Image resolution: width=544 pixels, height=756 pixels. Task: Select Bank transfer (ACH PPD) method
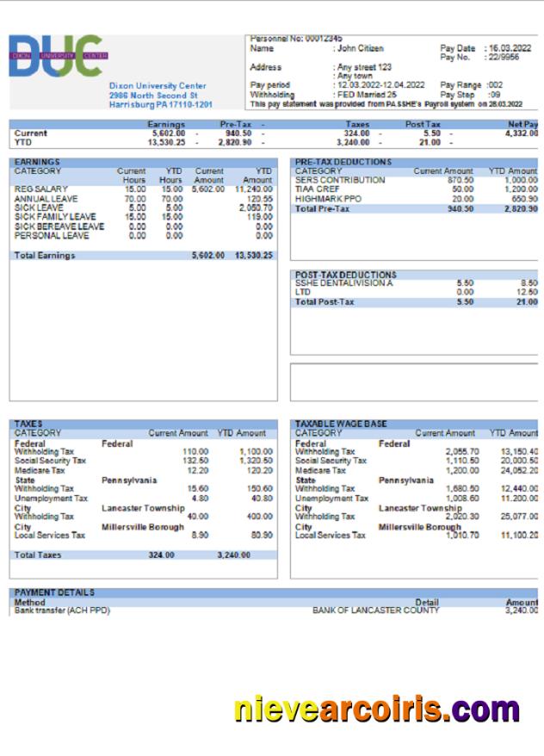(62, 610)
